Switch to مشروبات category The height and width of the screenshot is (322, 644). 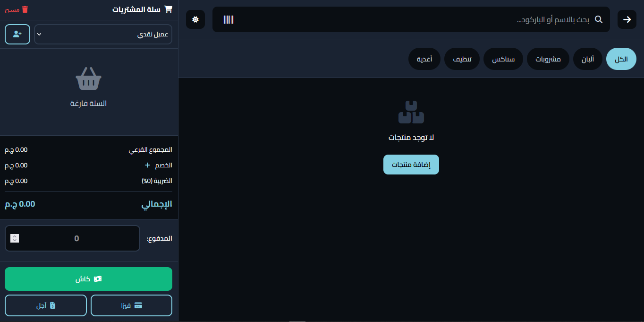click(x=548, y=59)
